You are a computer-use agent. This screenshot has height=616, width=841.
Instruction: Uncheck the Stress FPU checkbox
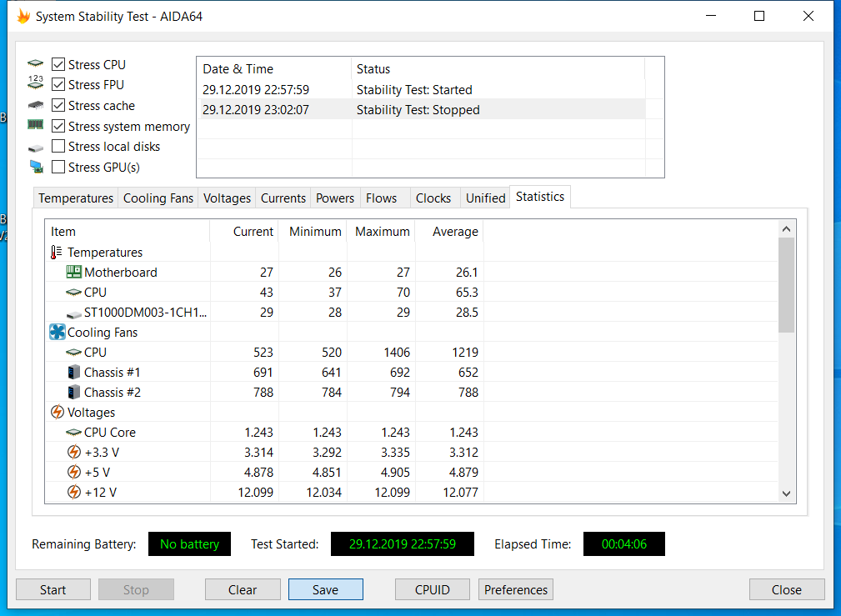(58, 85)
